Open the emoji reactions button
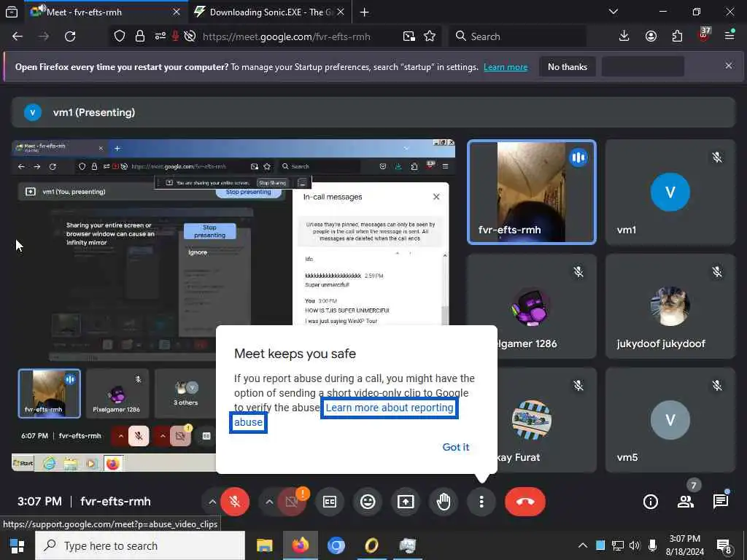The height and width of the screenshot is (560, 747). (x=368, y=502)
